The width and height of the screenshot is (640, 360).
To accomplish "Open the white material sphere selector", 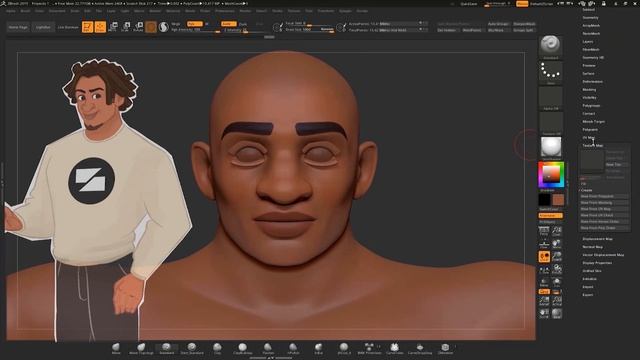I will [x=551, y=148].
